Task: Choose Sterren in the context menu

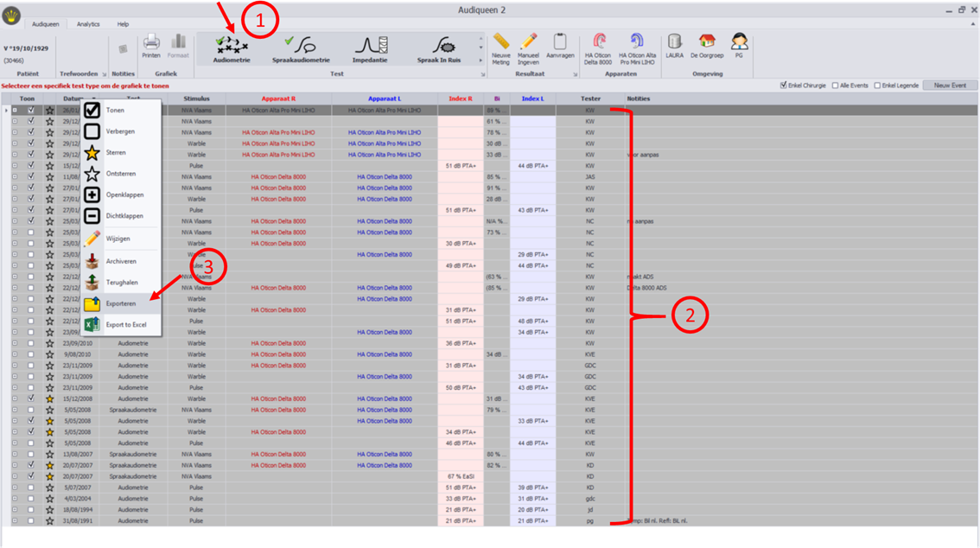Action: click(121, 152)
